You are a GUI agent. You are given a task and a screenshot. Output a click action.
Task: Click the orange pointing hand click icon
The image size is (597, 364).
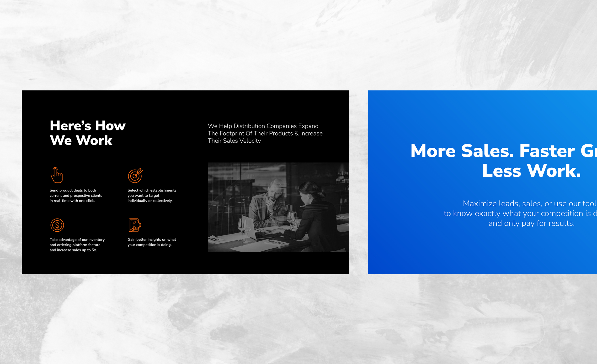point(57,175)
